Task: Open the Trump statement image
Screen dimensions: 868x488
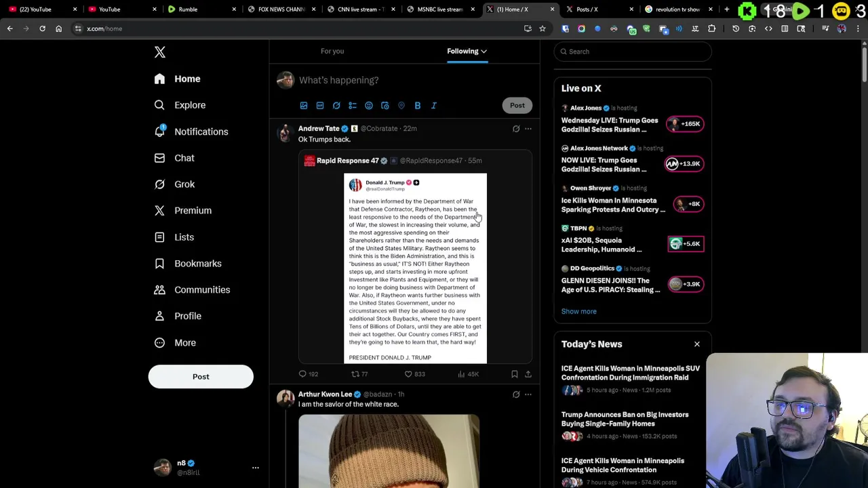Action: coord(415,268)
